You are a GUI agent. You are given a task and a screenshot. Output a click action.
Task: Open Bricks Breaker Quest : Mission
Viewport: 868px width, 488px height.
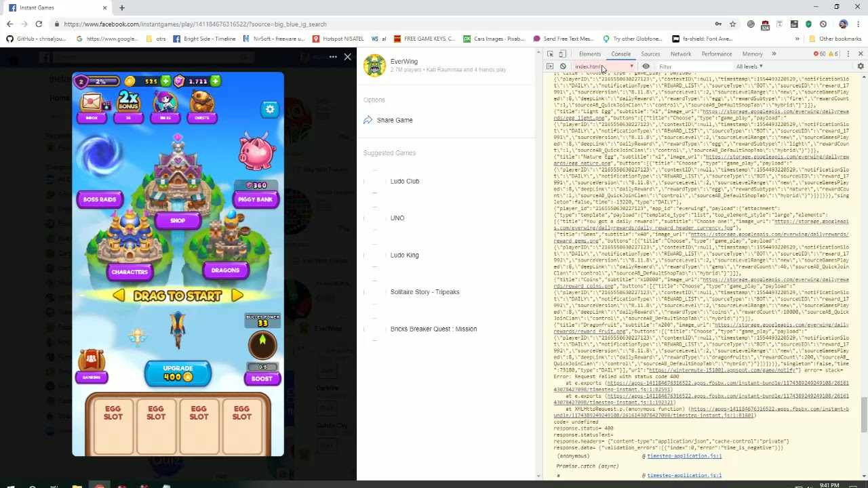pyautogui.click(x=433, y=329)
